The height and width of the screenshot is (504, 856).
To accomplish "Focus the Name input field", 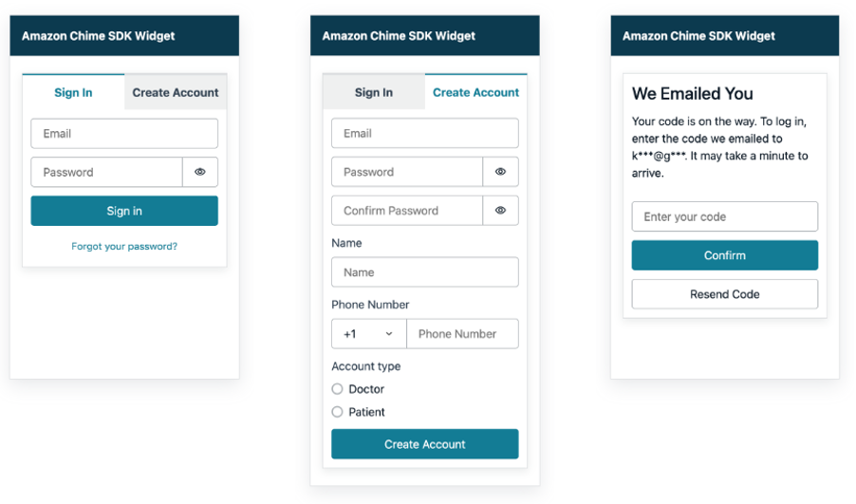I will pyautogui.click(x=425, y=271).
